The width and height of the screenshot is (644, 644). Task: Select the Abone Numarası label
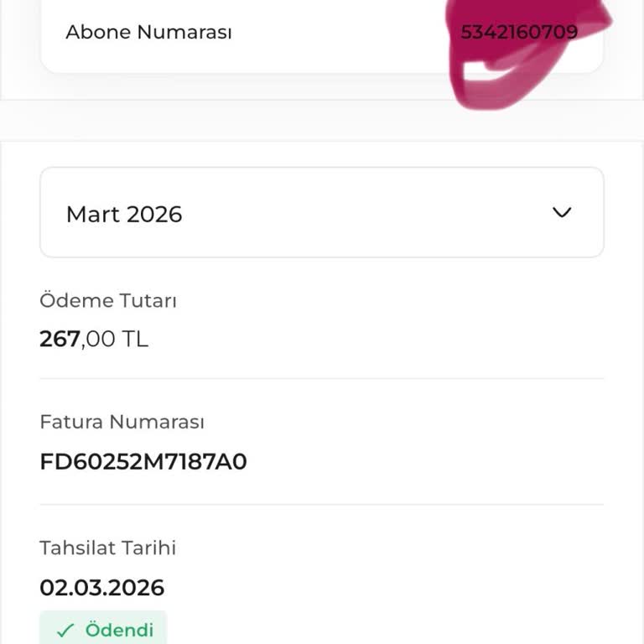coord(148,33)
